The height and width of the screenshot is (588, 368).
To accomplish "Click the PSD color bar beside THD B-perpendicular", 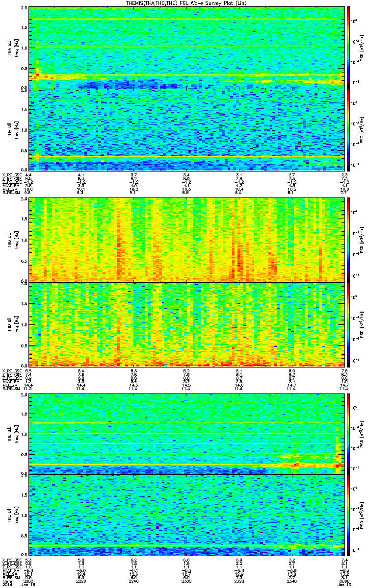I will pos(349,240).
